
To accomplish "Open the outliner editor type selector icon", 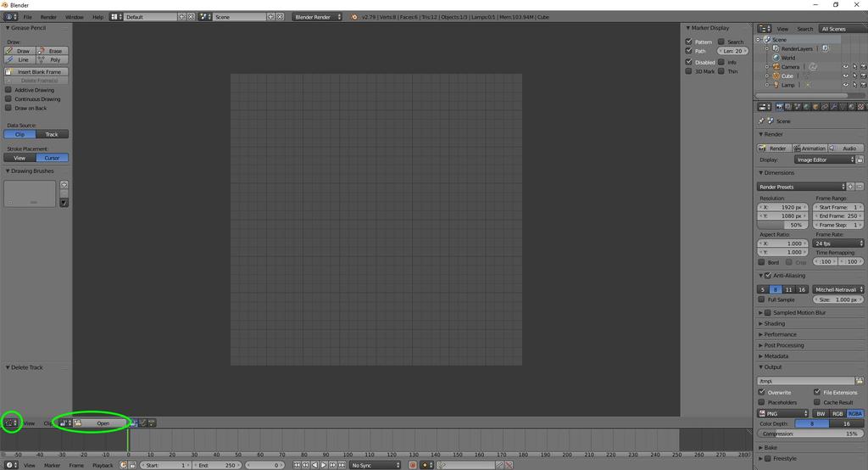I will 765,28.
